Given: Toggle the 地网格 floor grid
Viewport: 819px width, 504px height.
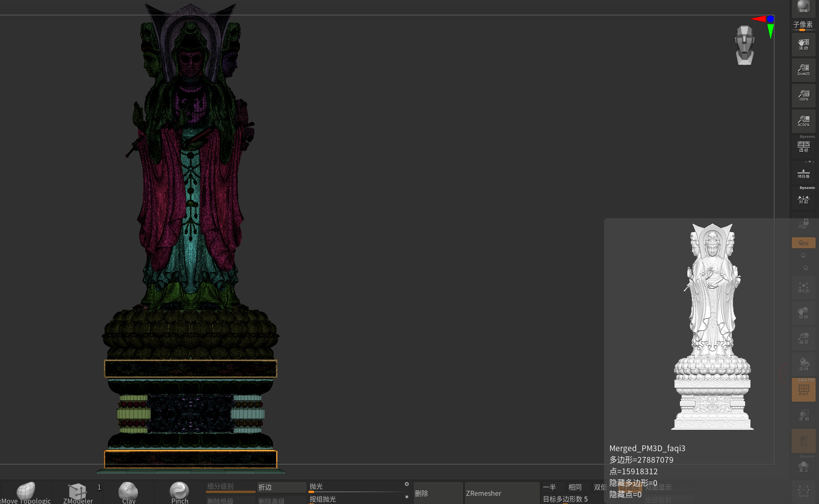Looking at the screenshot, I should pos(803,172).
